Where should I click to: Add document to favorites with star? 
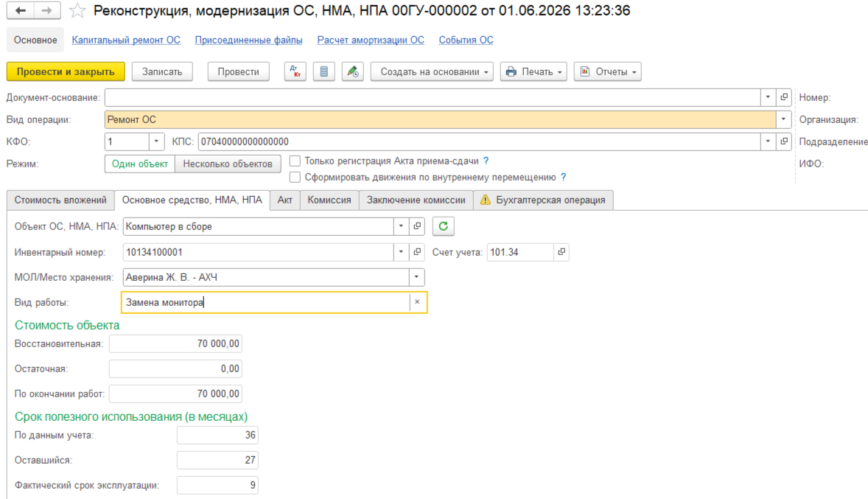tap(77, 10)
